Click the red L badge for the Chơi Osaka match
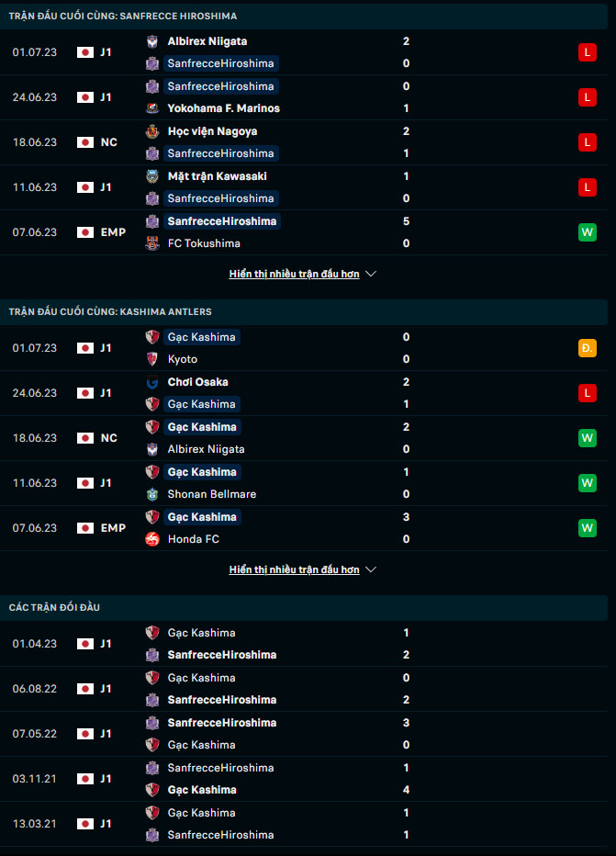Screen dimensions: 616x856 pyautogui.click(x=588, y=393)
